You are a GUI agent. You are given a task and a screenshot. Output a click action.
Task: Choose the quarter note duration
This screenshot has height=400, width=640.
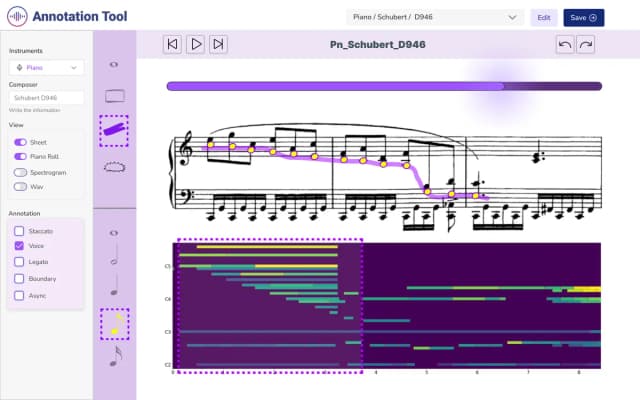point(115,286)
